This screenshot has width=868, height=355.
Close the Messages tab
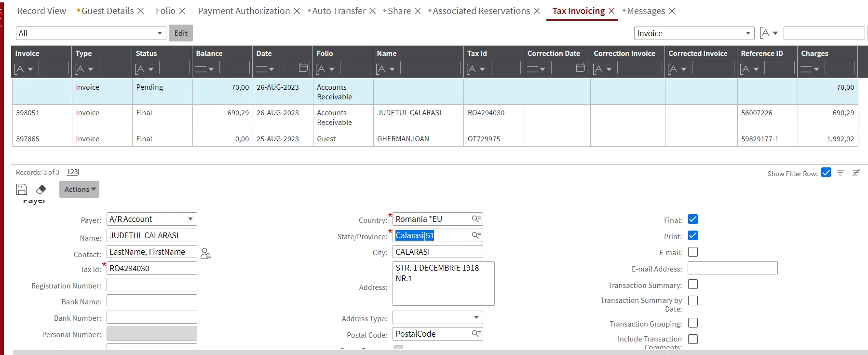click(672, 11)
